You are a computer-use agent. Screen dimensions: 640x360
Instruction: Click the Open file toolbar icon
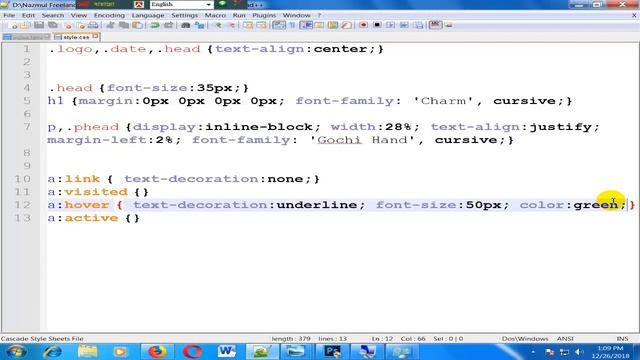(x=25, y=25)
